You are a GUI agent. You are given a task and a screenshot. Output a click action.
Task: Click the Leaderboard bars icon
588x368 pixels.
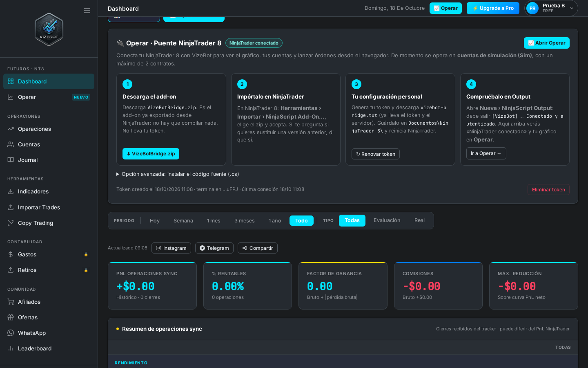pos(11,348)
